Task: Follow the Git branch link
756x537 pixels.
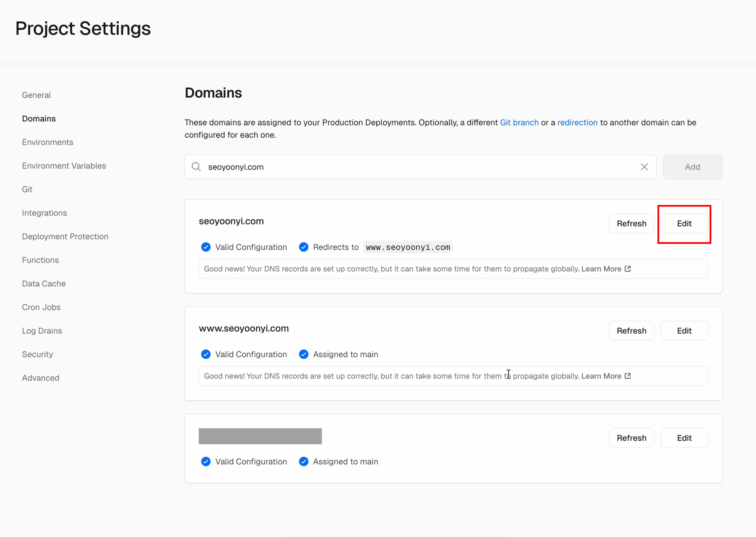Action: pyautogui.click(x=519, y=122)
